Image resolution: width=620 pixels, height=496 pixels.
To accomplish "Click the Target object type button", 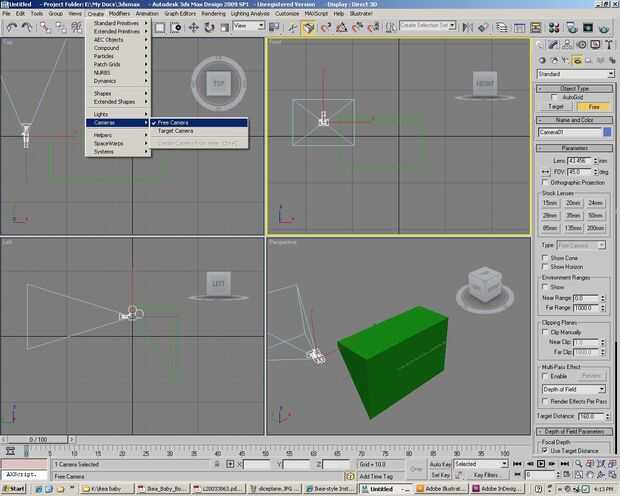I will [x=556, y=107].
